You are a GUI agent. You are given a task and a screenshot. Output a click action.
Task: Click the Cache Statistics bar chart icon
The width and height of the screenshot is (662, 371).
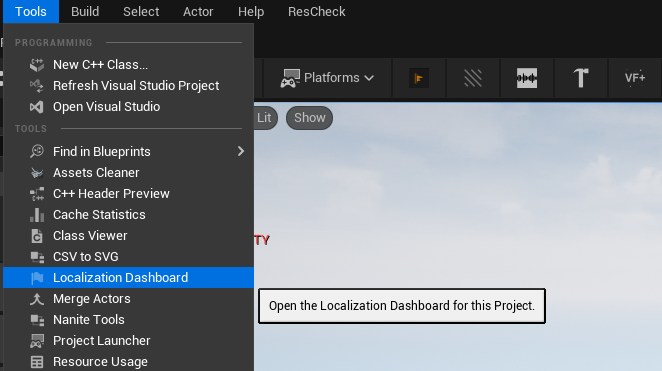click(37, 215)
